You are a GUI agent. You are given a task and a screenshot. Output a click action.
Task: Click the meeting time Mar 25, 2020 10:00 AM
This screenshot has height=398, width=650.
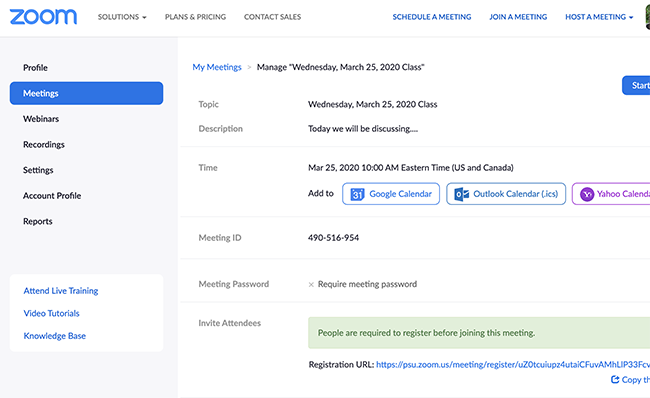pos(353,168)
